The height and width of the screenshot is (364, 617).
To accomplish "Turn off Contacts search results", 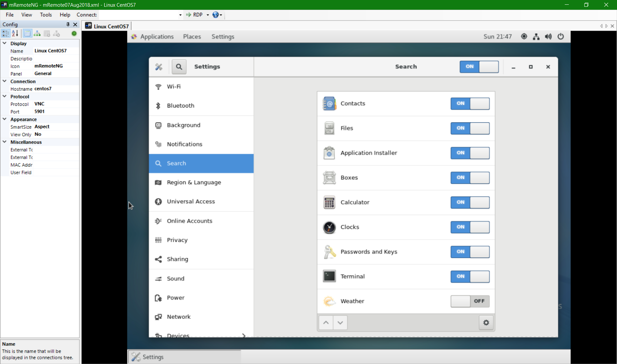I will [470, 103].
